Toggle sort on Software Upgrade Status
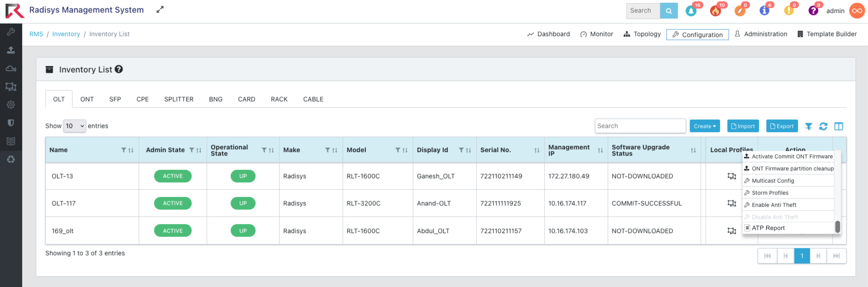Screen dimensions: 868x287 tap(693, 150)
